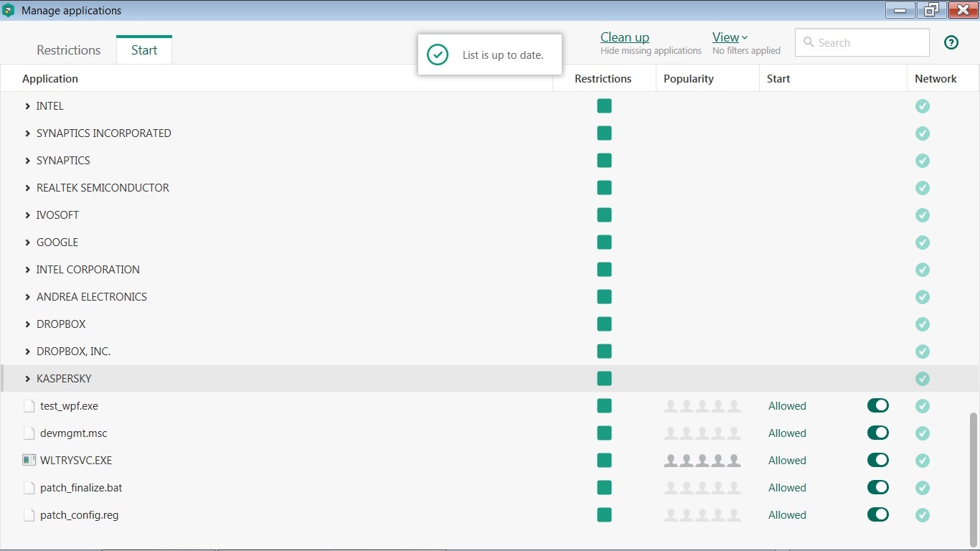Select the Start tab

(x=144, y=50)
